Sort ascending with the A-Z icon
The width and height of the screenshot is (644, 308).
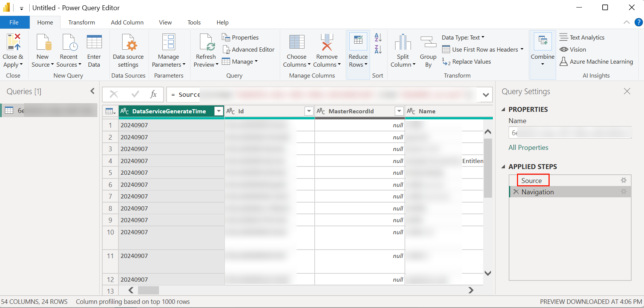[378, 37]
